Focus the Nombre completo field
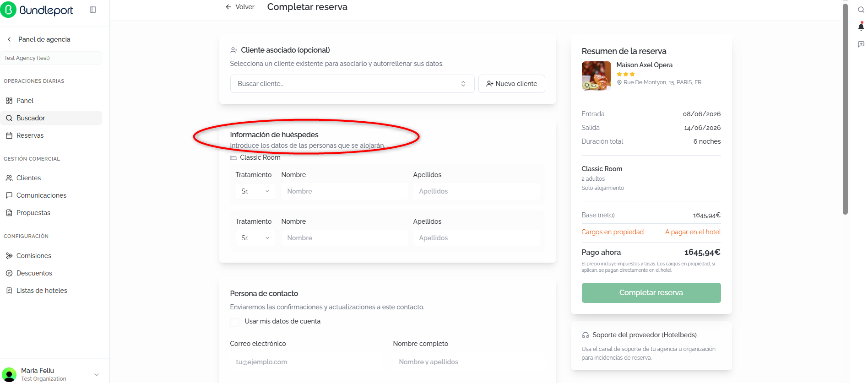The height and width of the screenshot is (383, 868). pyautogui.click(x=469, y=362)
